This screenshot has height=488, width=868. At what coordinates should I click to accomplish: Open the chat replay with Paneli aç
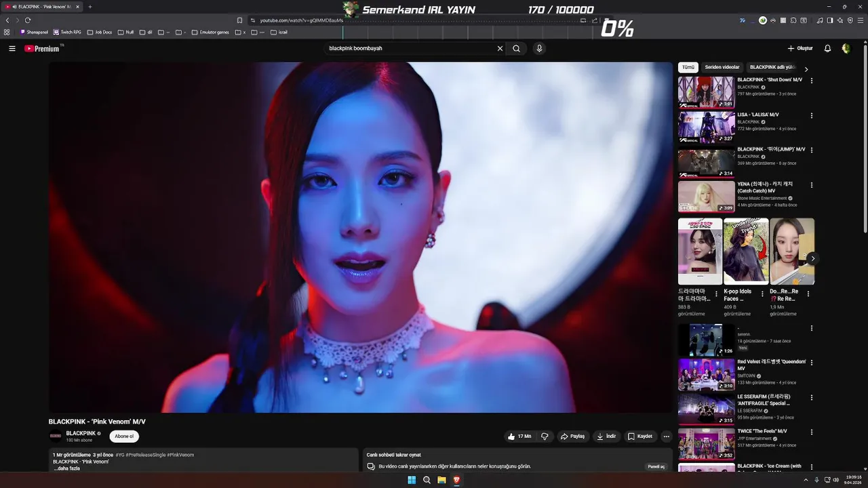point(656,466)
